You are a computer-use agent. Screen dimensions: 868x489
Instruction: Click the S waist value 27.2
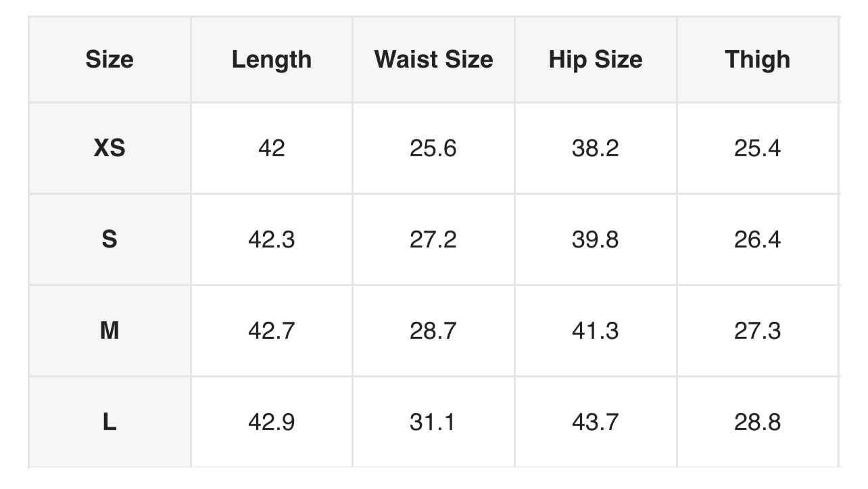pyautogui.click(x=433, y=239)
